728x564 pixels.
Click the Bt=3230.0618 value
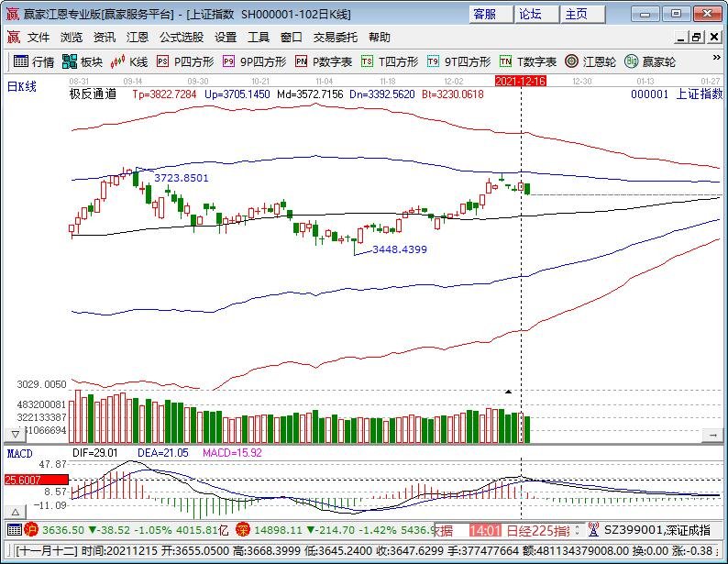(x=453, y=94)
